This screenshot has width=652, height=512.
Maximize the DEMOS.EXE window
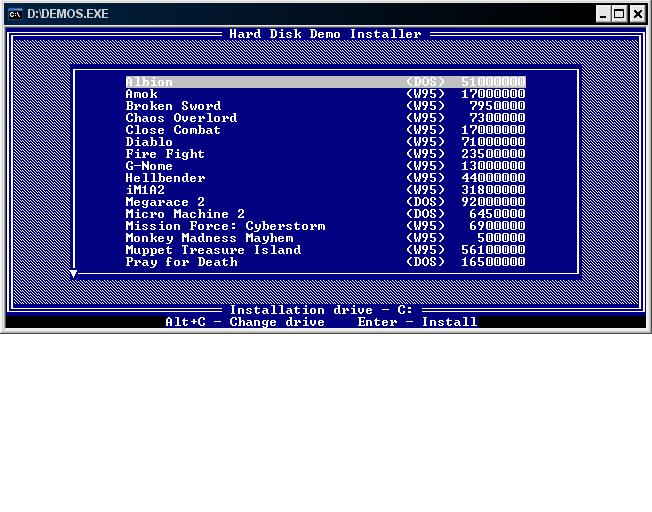coord(619,14)
